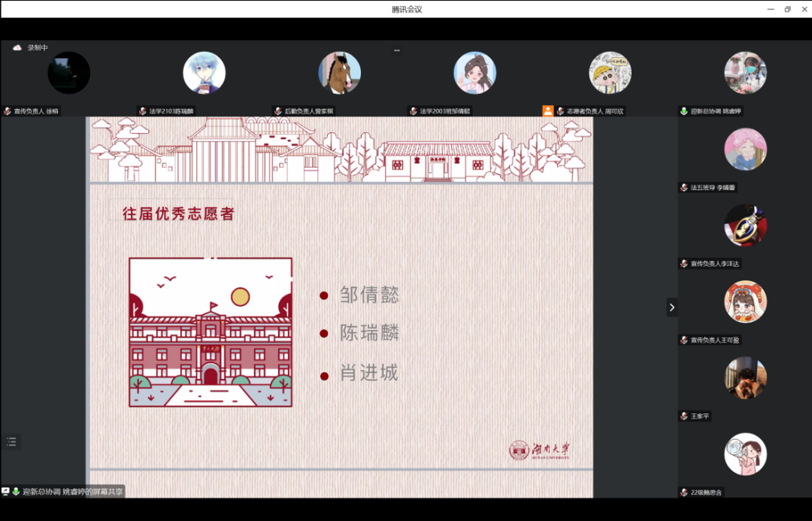Open the list menu icon at lower left
This screenshot has width=812, height=521.
pos(11,441)
